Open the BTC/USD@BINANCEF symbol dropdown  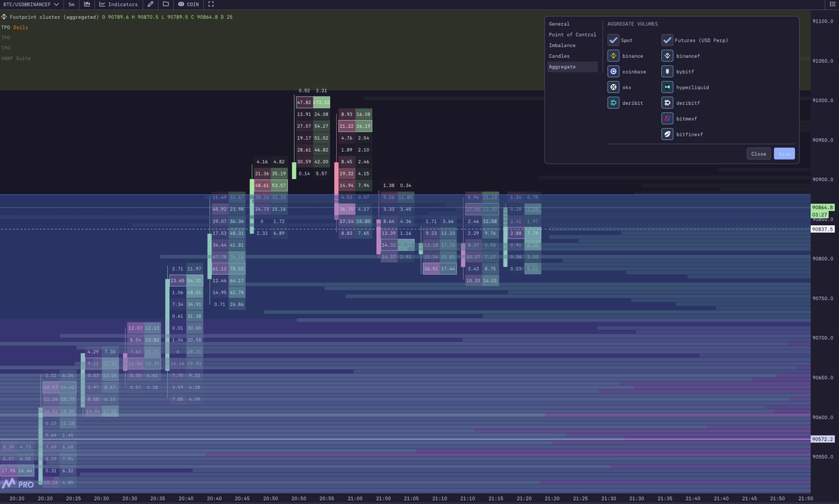coord(30,4)
